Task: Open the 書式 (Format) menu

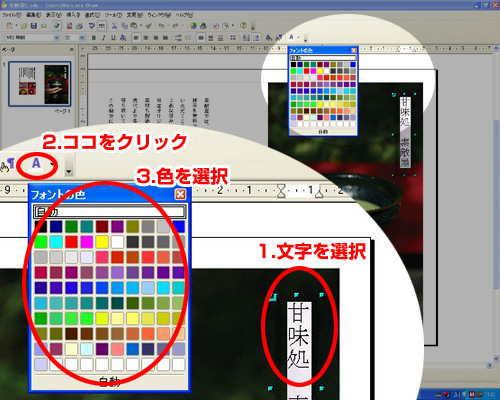Action: (x=92, y=15)
